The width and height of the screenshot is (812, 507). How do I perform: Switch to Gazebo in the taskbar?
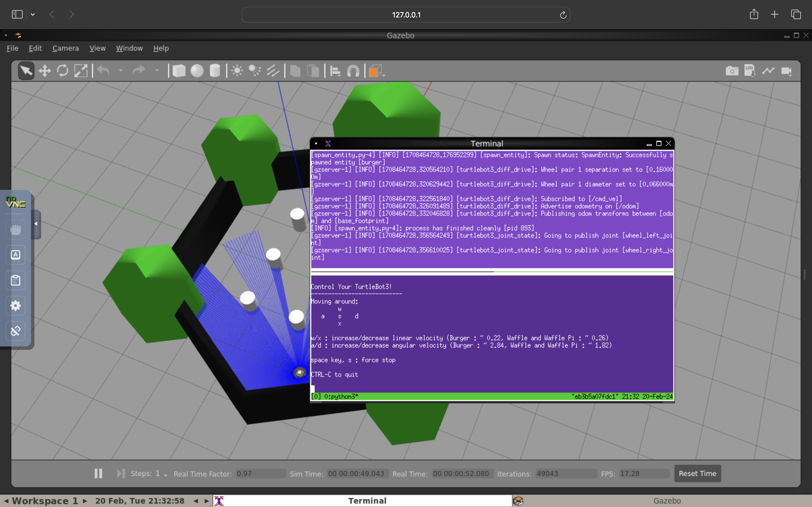click(667, 501)
